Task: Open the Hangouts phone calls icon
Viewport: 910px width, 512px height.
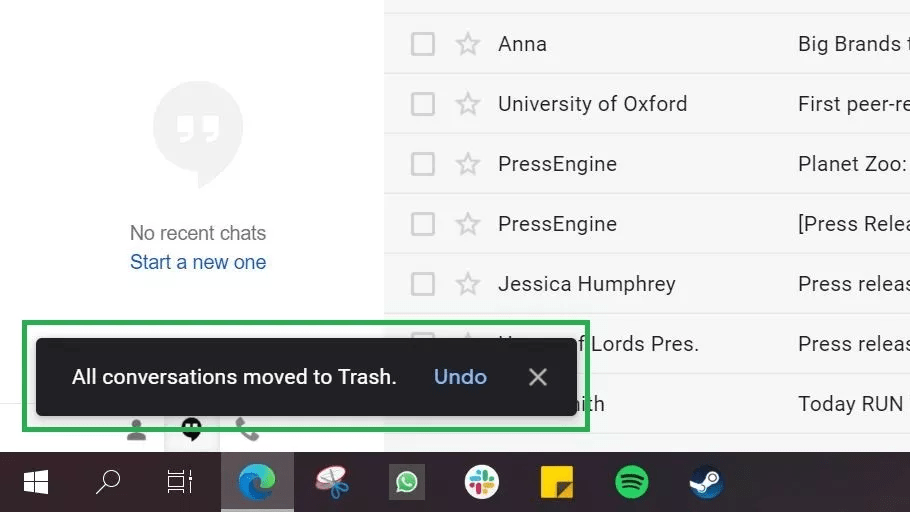Action: click(247, 430)
